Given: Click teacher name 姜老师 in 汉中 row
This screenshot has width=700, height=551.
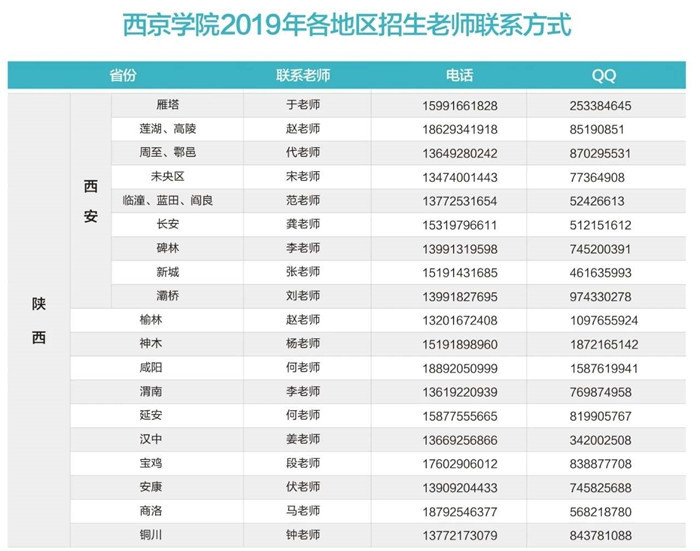Looking at the screenshot, I should [x=303, y=440].
